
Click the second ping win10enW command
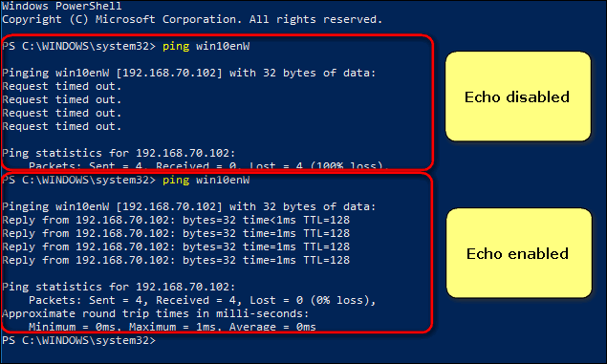pos(206,181)
